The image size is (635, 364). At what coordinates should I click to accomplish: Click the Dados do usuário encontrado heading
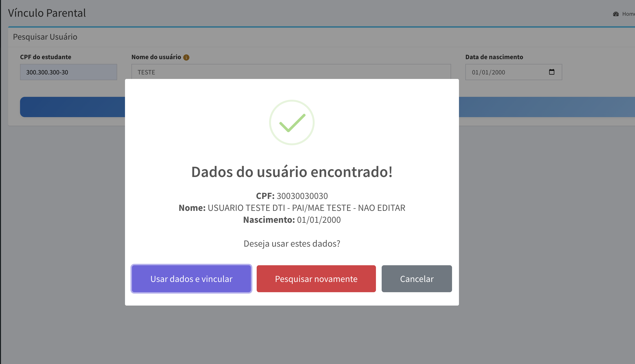(292, 172)
